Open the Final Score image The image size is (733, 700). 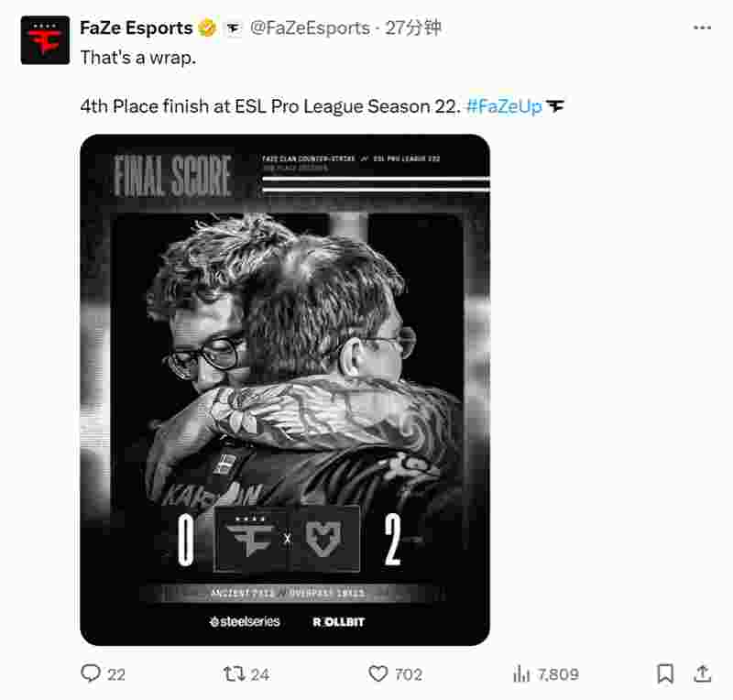coord(285,390)
